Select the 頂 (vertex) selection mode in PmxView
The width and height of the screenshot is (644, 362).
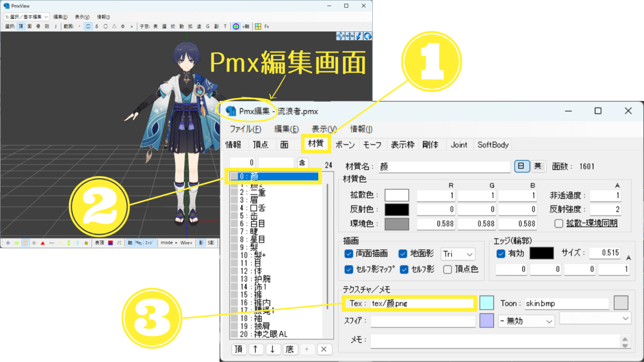(x=21, y=26)
